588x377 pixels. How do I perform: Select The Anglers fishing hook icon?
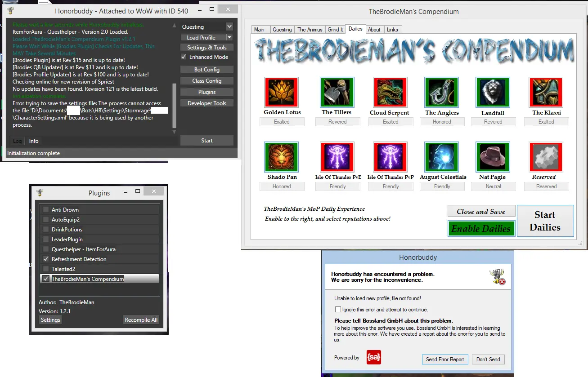point(441,92)
